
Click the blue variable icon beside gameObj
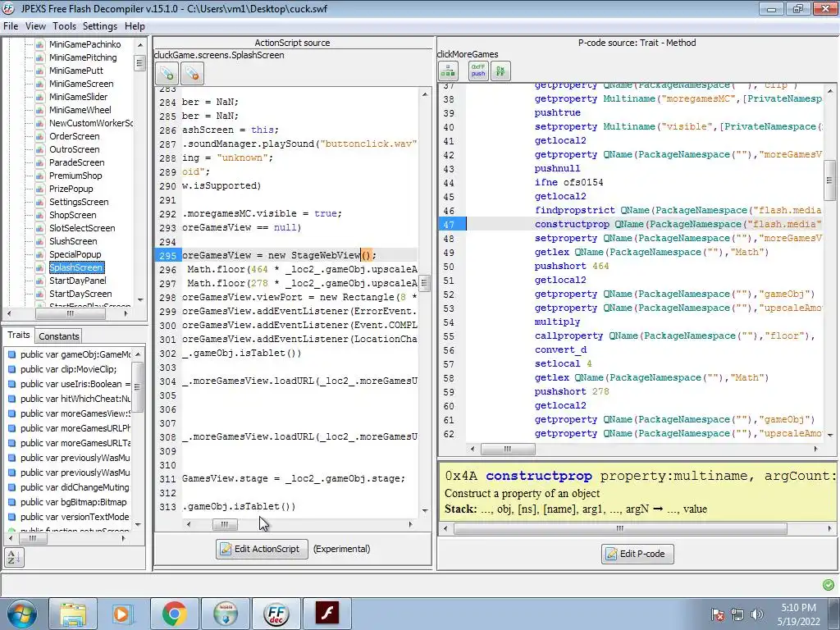tap(11, 354)
